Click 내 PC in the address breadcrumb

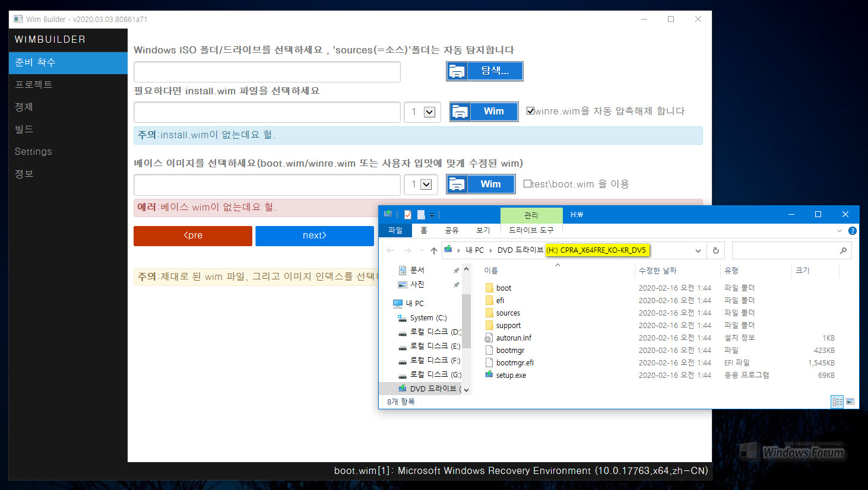click(x=475, y=250)
